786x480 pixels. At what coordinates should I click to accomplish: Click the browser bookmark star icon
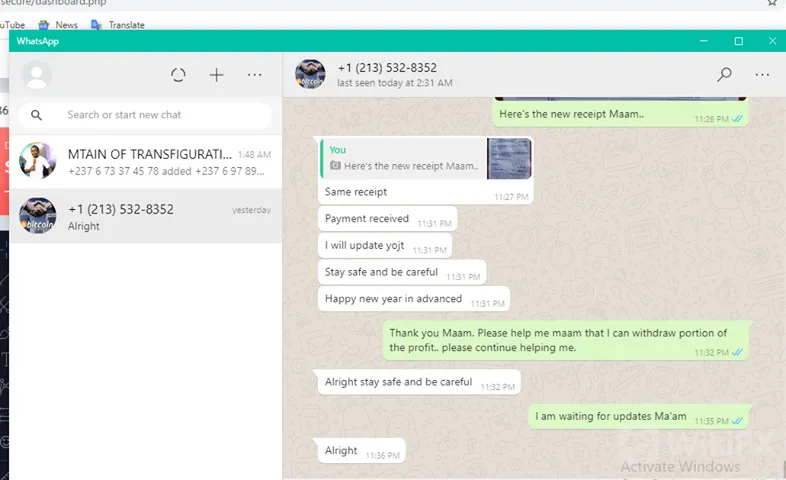pos(772,3)
